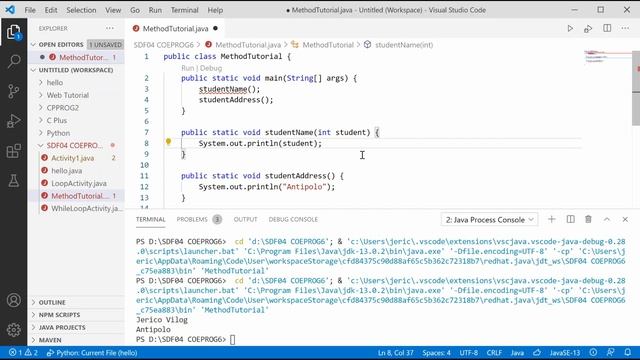Click the Debug Java icon in editor toolbar
Screen dimensions: 640x360
click(x=588, y=29)
